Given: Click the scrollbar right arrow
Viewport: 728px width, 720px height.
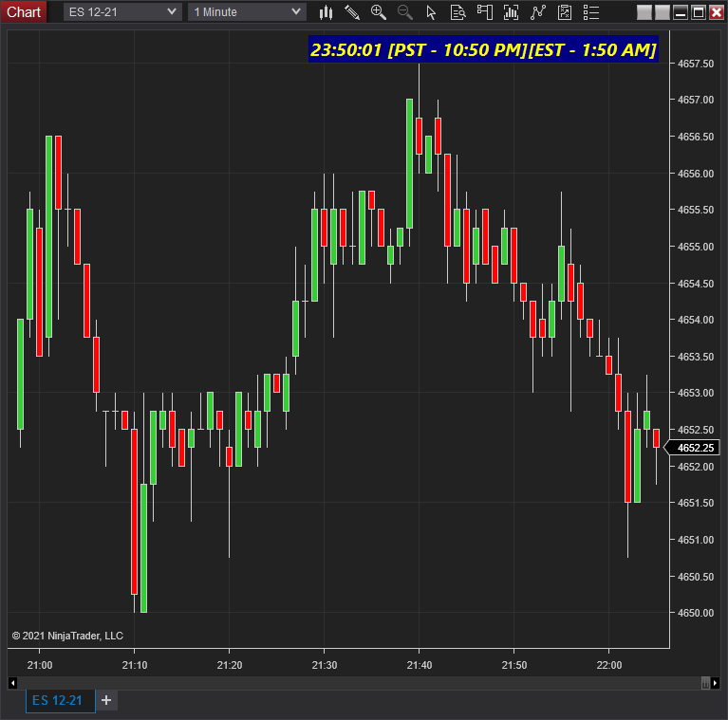Looking at the screenshot, I should click(x=715, y=683).
